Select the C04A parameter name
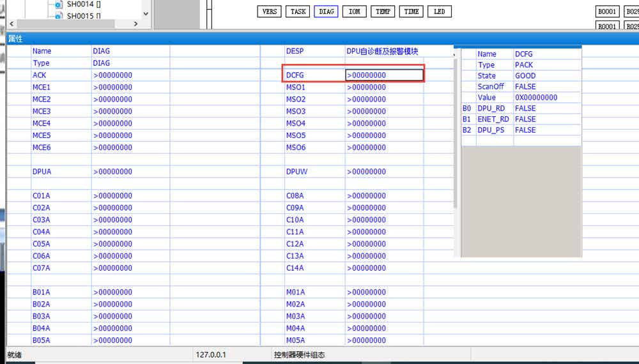 (x=41, y=232)
